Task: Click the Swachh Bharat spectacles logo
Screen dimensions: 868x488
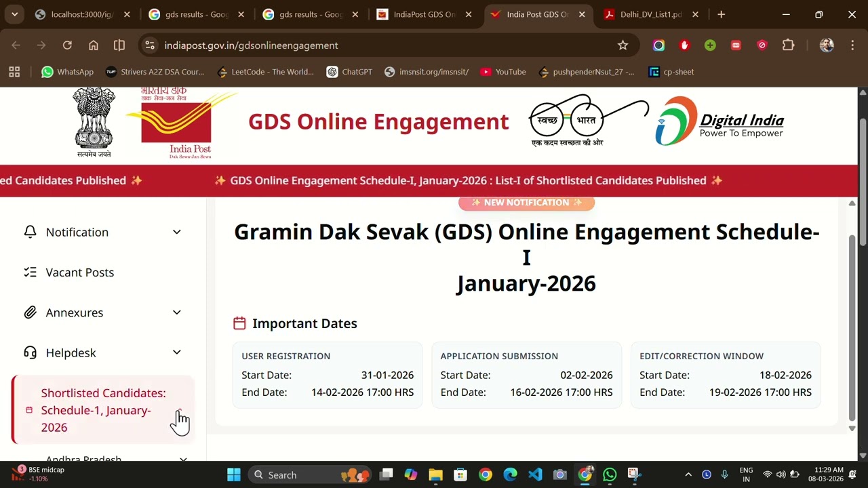Action: pos(588,121)
